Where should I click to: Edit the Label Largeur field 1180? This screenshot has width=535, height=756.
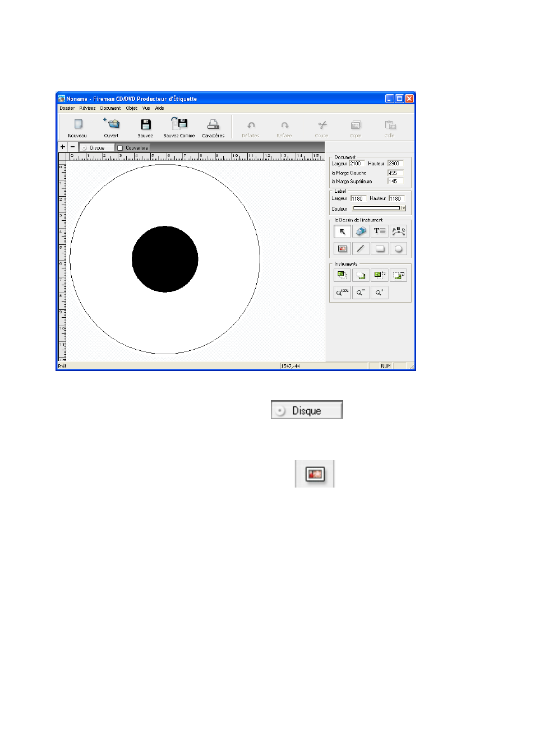tap(358, 198)
